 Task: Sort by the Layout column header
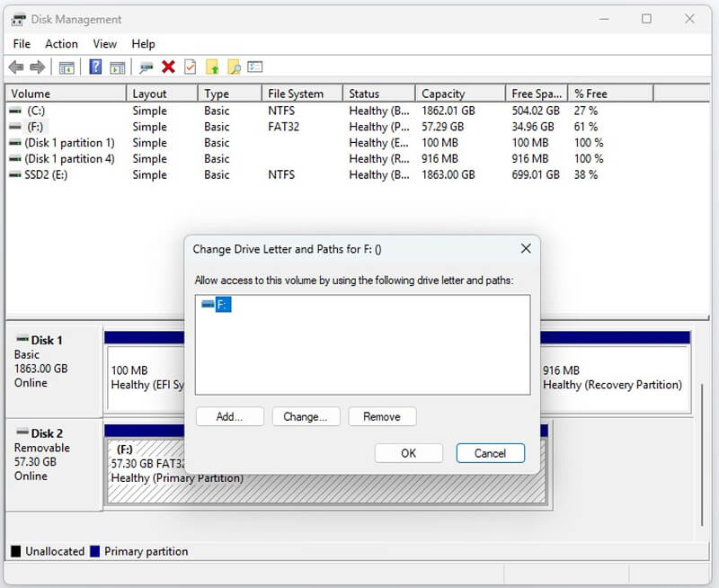[x=162, y=94]
